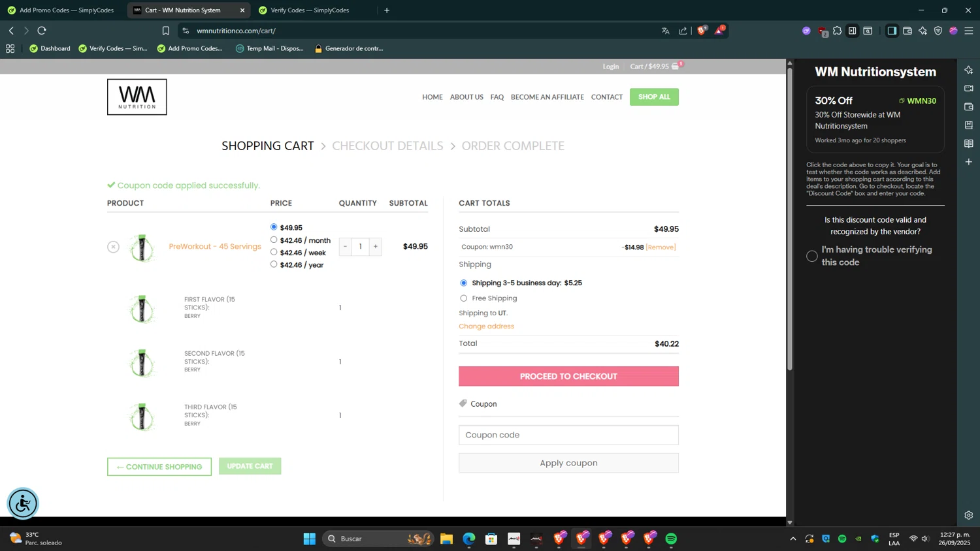Increase PreWorkout quantity with plus button
980x551 pixels.
point(376,247)
